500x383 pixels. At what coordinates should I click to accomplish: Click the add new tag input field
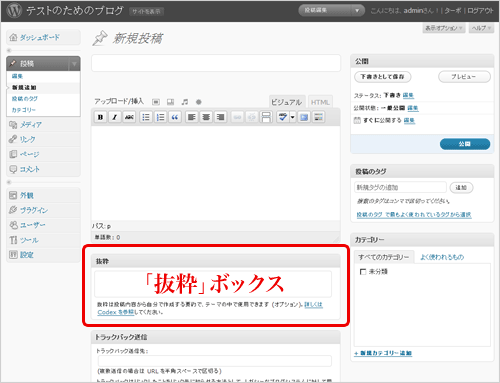click(x=400, y=187)
